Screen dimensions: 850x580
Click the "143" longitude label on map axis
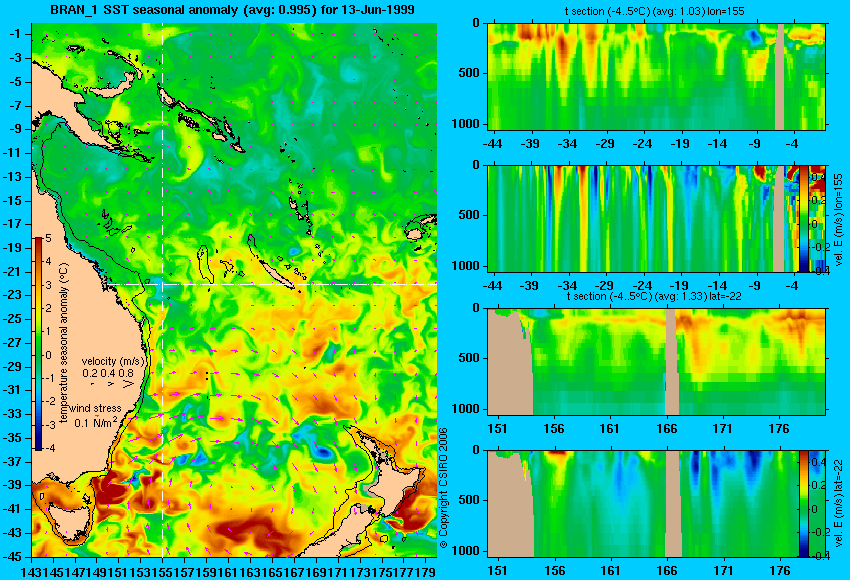click(31, 571)
